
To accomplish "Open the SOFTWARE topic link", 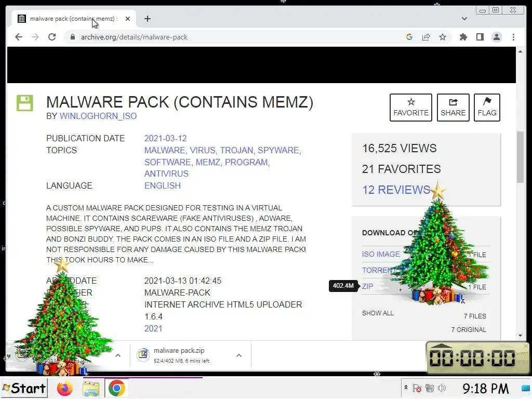I will click(x=167, y=162).
